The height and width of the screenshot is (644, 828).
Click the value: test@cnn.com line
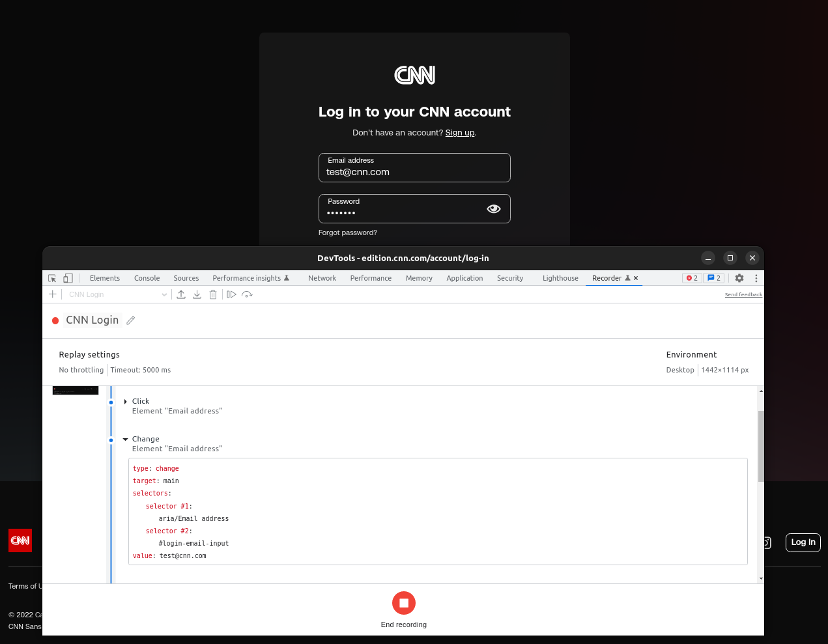coord(169,556)
